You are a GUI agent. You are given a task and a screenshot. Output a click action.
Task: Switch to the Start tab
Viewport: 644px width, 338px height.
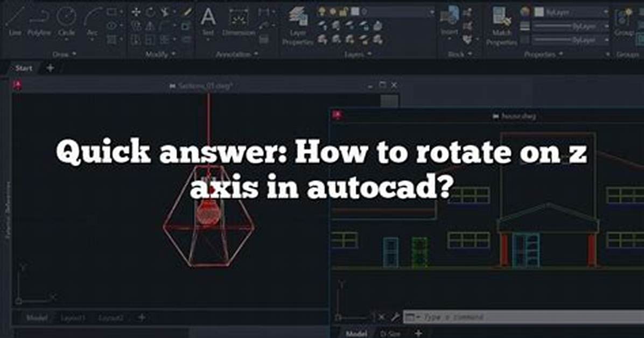[x=23, y=68]
